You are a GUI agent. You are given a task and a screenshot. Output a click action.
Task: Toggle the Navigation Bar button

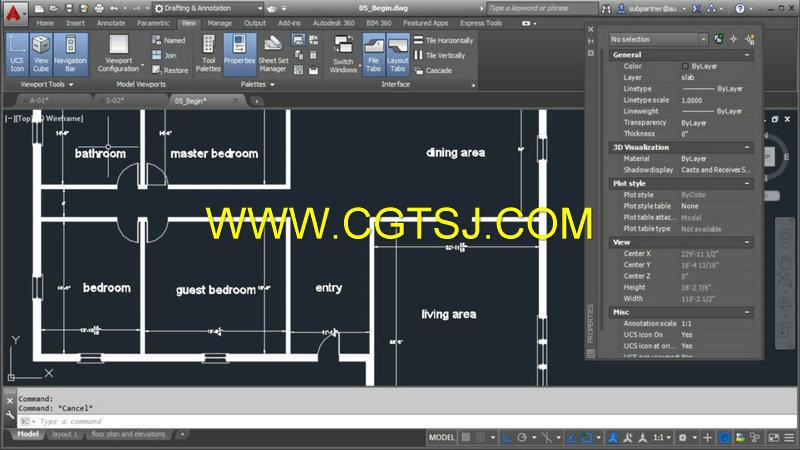click(x=70, y=55)
